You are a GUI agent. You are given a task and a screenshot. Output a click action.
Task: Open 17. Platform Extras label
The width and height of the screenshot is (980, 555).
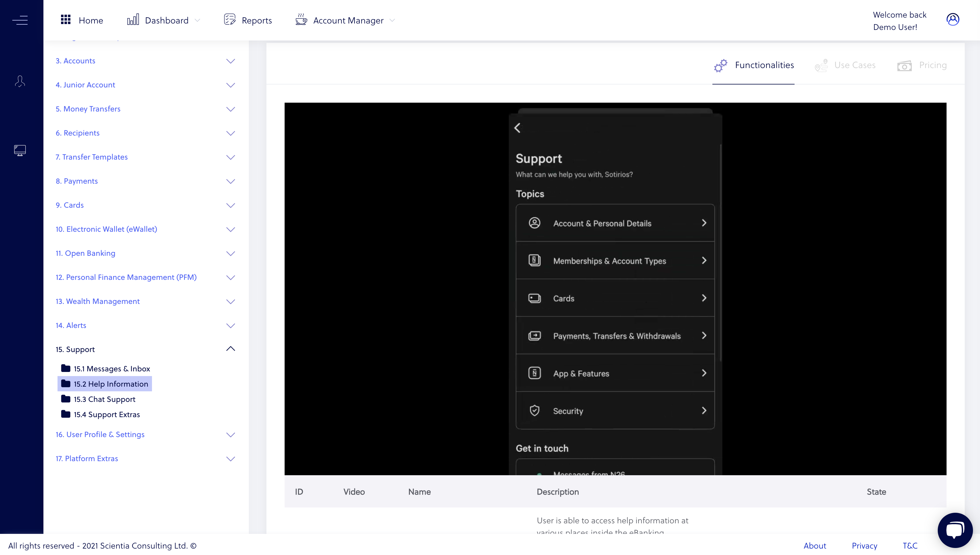(87, 458)
